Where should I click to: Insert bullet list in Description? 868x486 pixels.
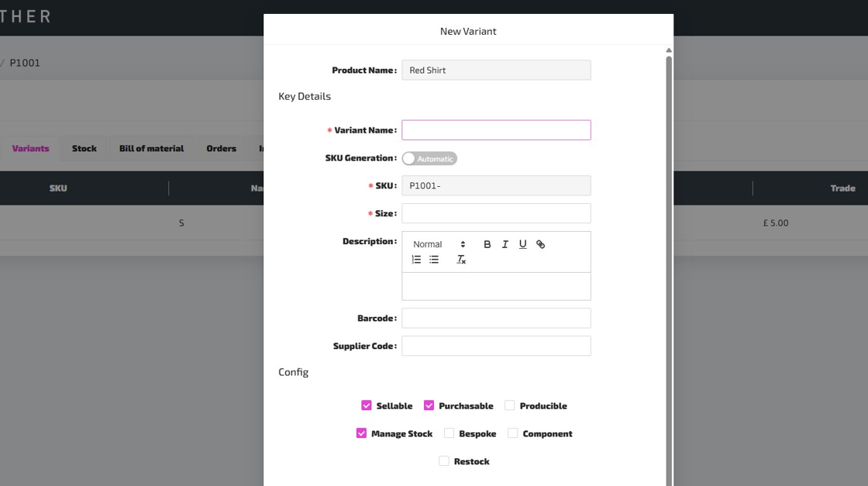[x=434, y=260]
